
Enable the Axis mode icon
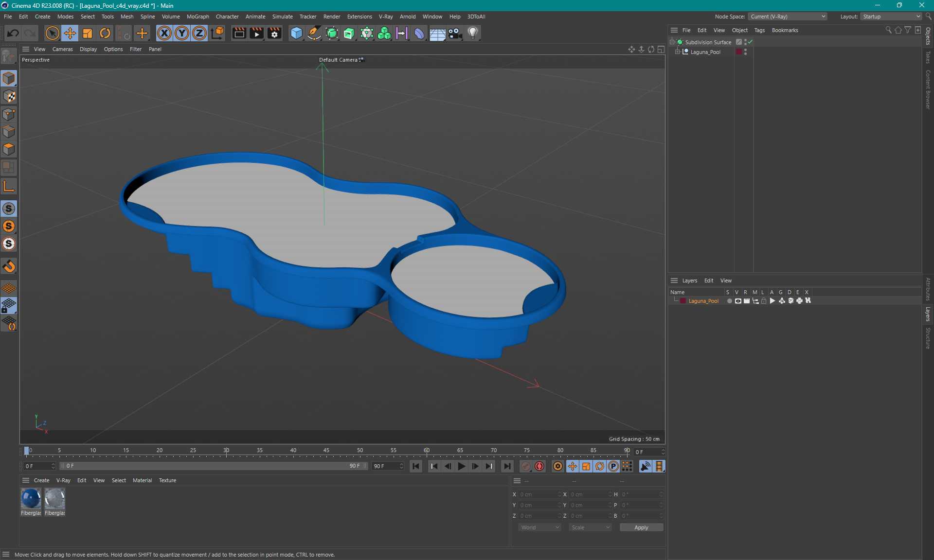tap(9, 186)
